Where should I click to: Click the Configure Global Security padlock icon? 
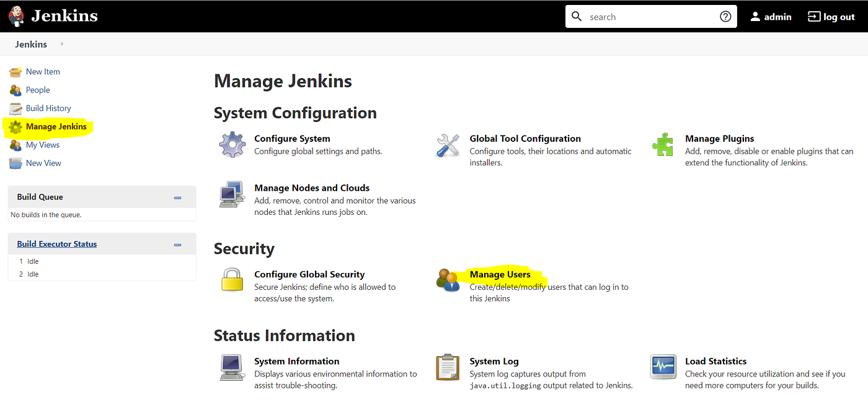click(232, 280)
